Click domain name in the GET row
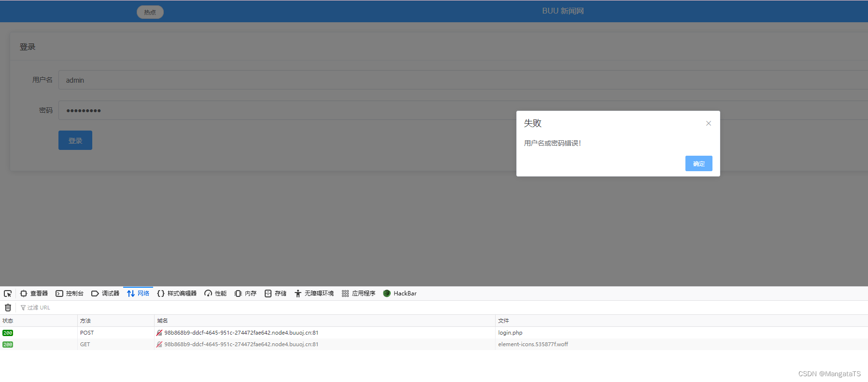 click(x=241, y=344)
